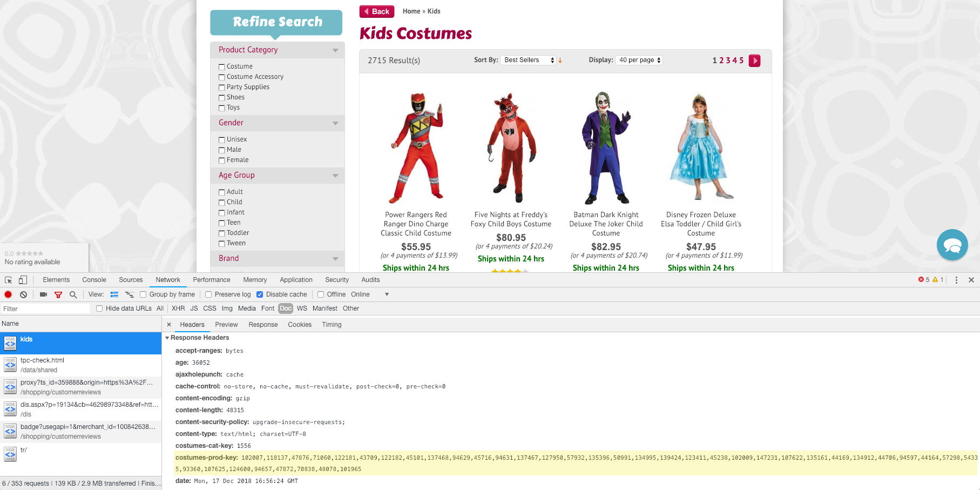Open the Cookies tab of request

click(300, 325)
